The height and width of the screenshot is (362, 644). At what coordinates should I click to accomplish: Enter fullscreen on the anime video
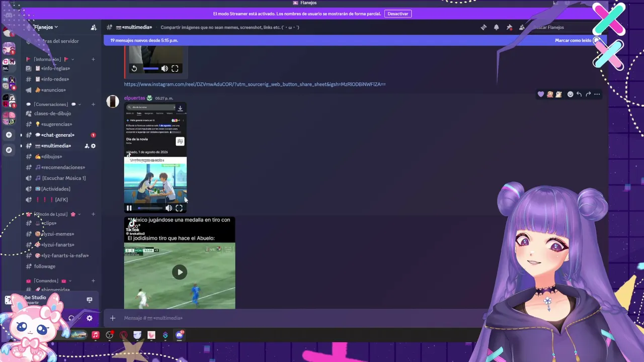(179, 208)
